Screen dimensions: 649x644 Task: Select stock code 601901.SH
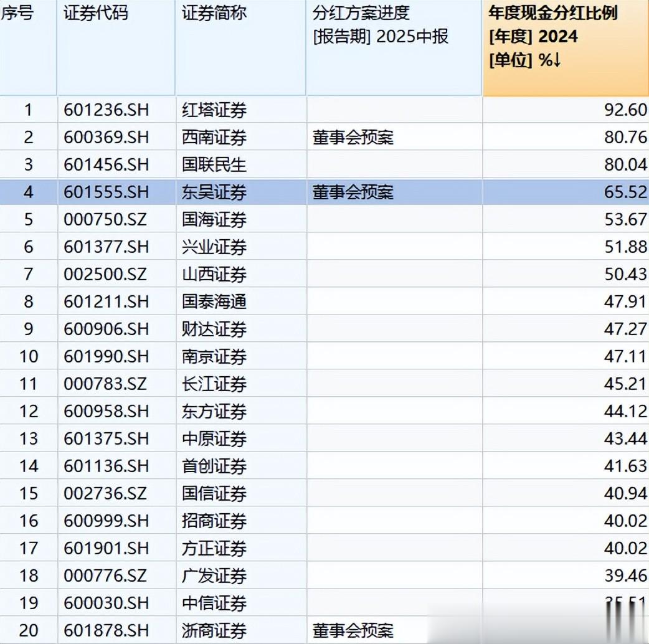(107, 548)
